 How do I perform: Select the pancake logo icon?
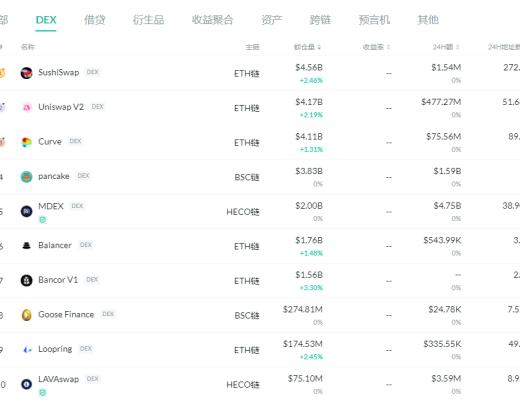click(26, 177)
